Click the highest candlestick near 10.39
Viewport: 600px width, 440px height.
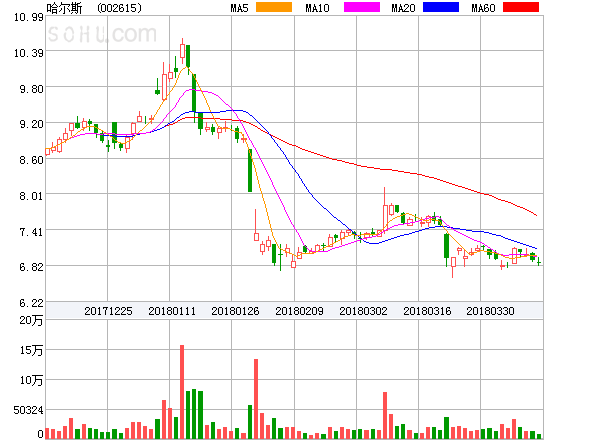click(x=183, y=51)
